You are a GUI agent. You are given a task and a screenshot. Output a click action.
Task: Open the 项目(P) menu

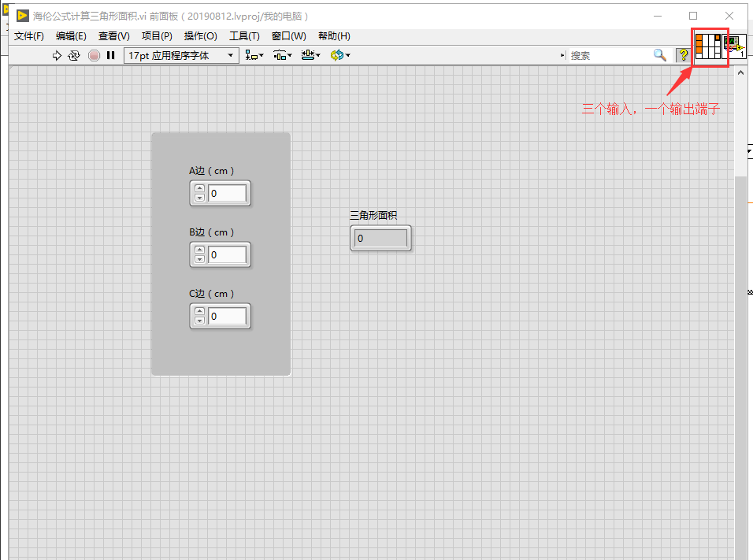tap(157, 36)
